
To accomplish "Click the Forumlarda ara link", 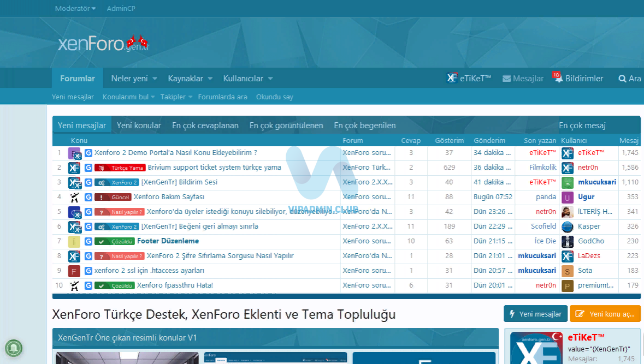I will tap(223, 97).
